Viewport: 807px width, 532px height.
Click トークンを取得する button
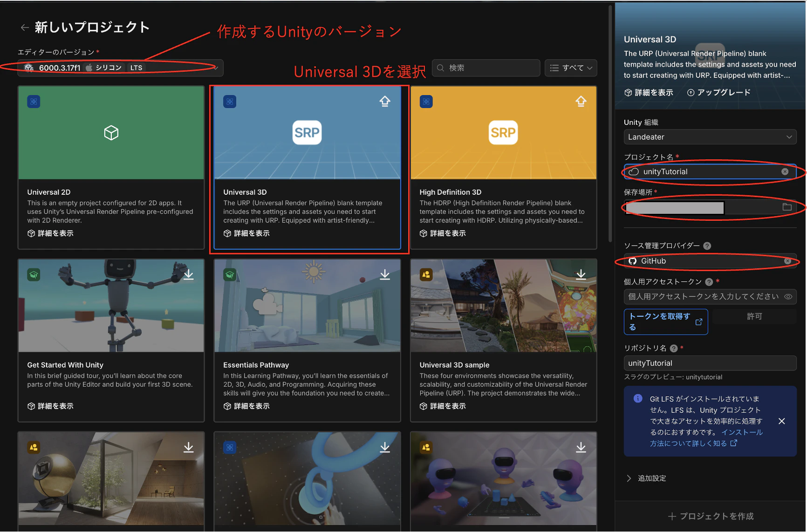(666, 322)
